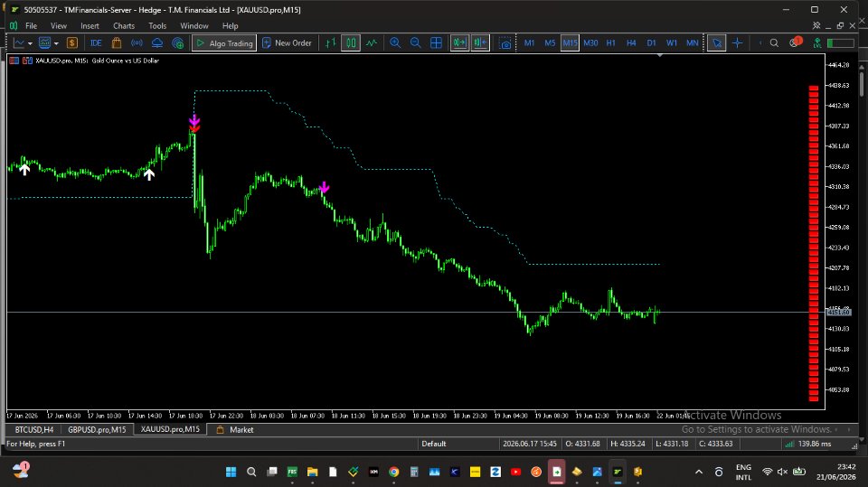Click the connection signal bars icon in status bar
This screenshot has width=868, height=487.
click(x=789, y=444)
